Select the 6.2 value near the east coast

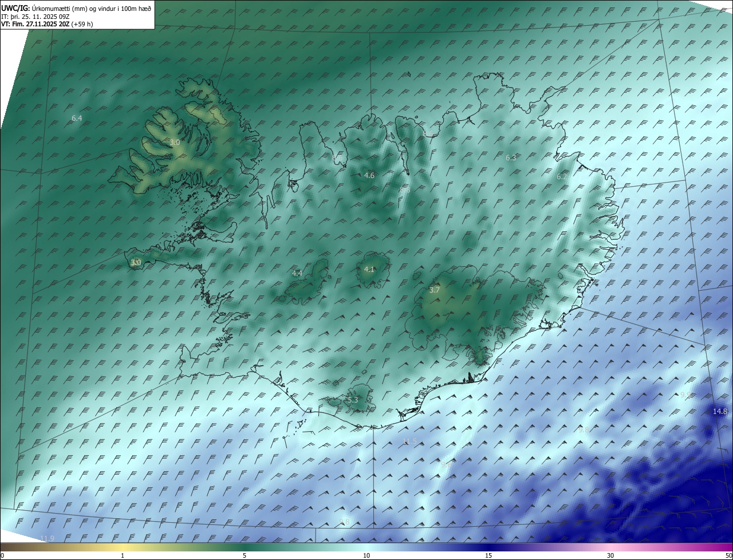pos(562,177)
